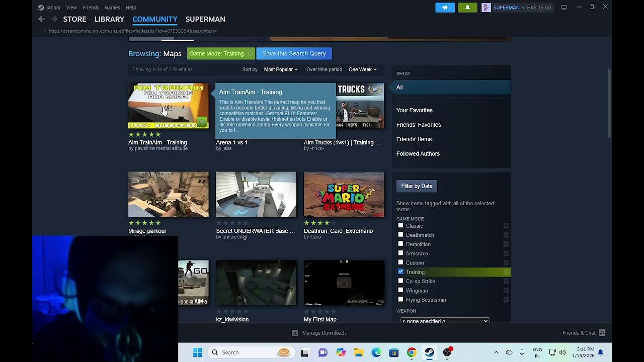Click the back navigation arrow
644x362 pixels.
[x=41, y=19]
